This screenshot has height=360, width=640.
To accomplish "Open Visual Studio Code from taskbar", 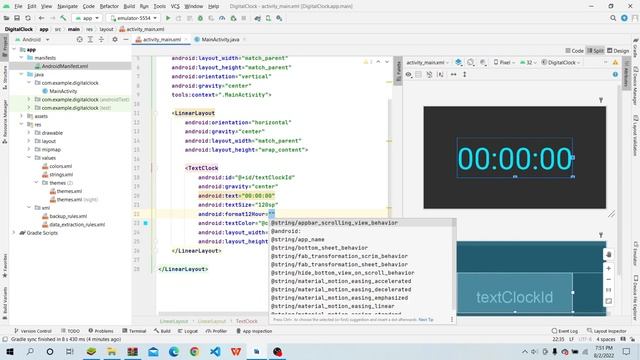I will [x=216, y=351].
